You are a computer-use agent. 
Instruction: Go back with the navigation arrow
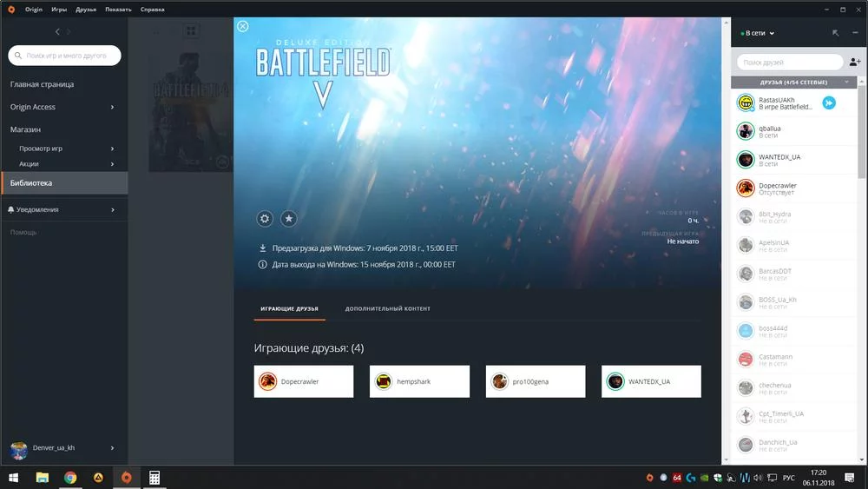57,31
